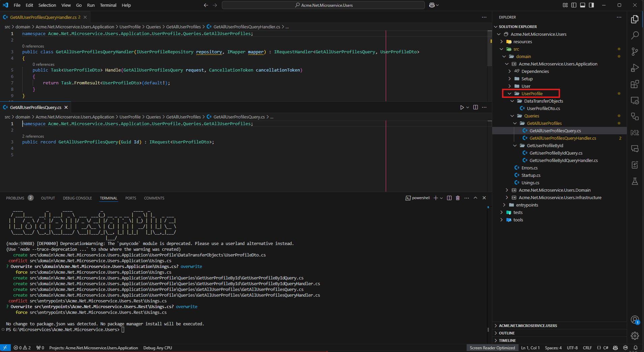The width and height of the screenshot is (644, 352).
Task: Open the Terminal menu
Action: (108, 5)
